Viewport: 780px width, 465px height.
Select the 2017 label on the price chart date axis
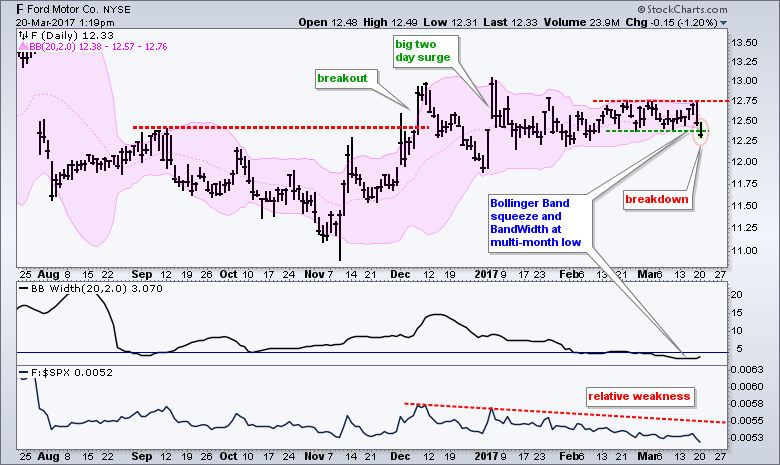tap(487, 275)
